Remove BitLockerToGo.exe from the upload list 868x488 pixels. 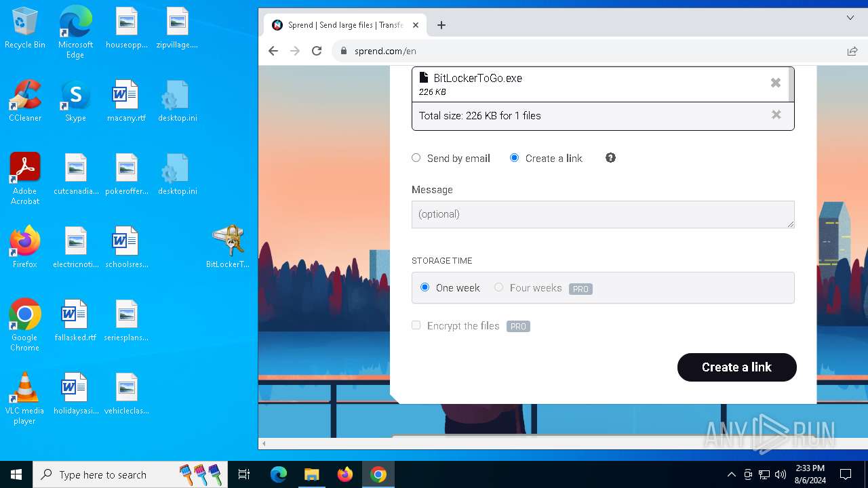click(776, 83)
